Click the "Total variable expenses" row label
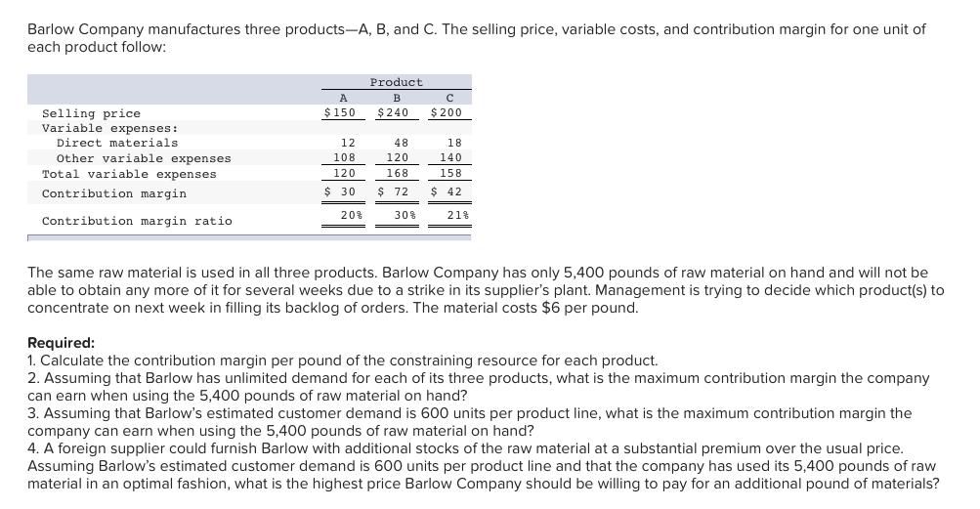980x509 pixels. pos(129,174)
